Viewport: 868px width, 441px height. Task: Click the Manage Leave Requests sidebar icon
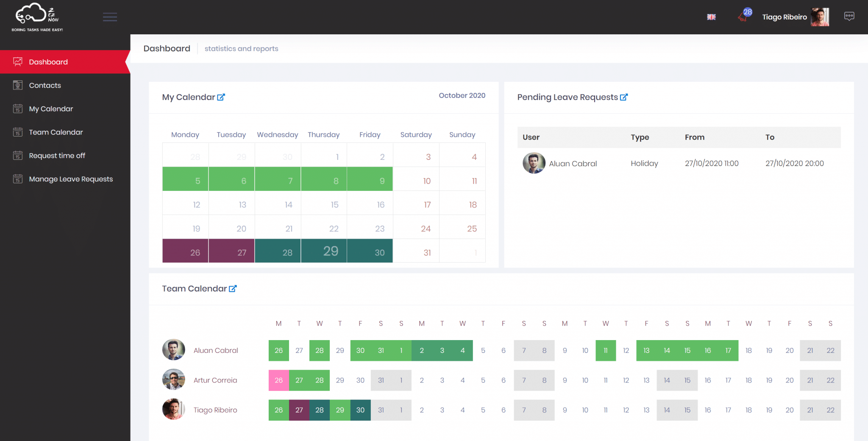point(18,179)
